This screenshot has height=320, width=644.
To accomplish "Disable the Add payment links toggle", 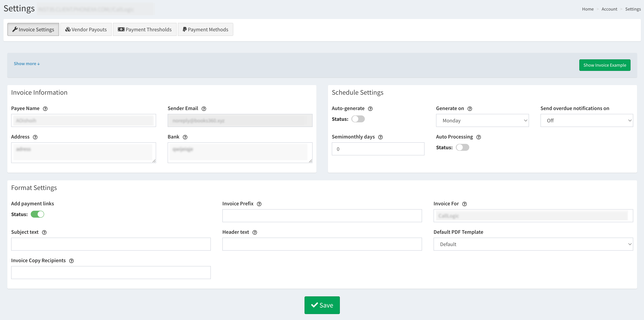I will [x=37, y=214].
